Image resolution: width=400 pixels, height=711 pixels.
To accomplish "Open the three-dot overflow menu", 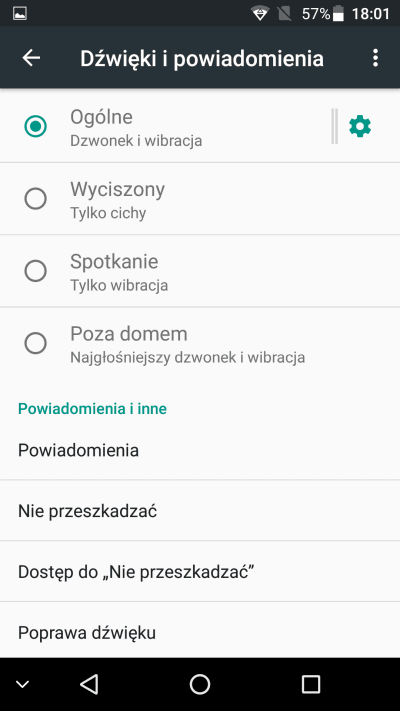I will point(375,58).
